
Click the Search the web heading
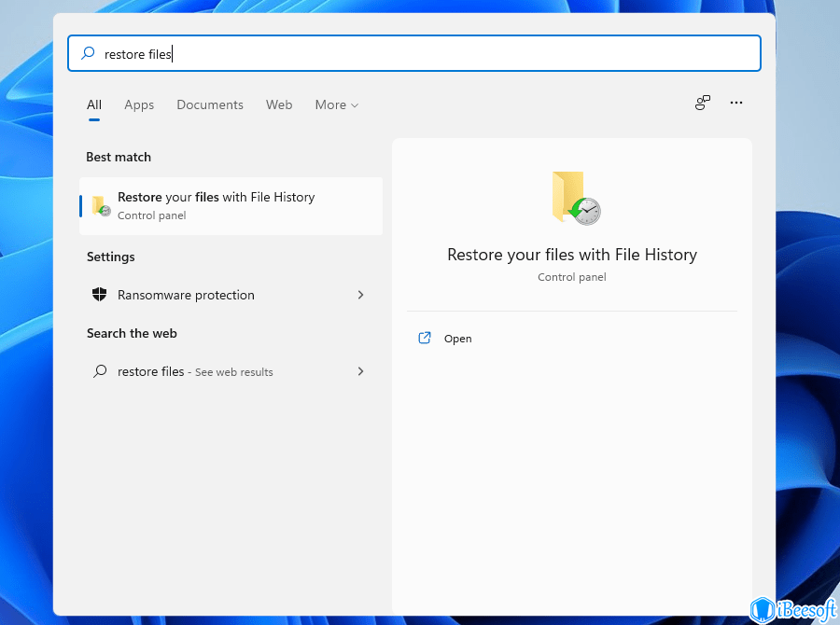coord(132,333)
